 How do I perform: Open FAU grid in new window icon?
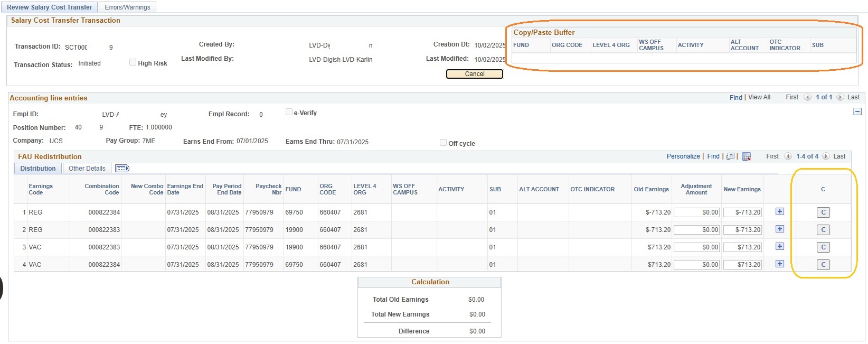point(730,156)
